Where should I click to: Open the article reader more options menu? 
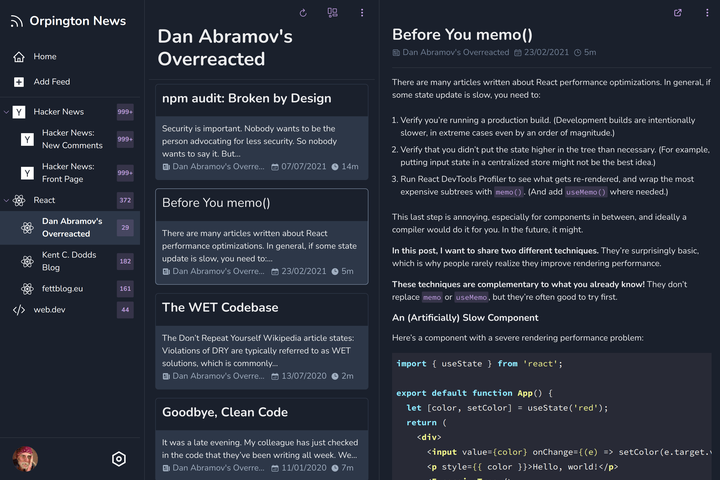707,13
